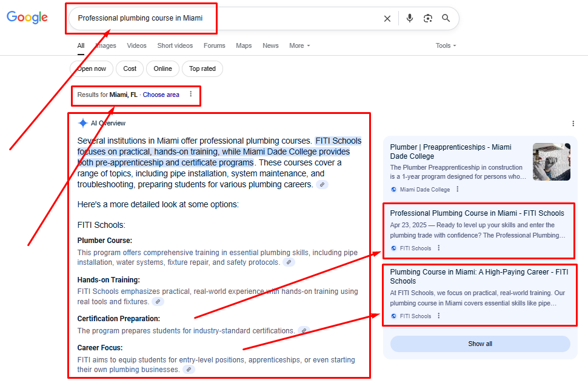Click AI Overview sparkle icon

[83, 123]
